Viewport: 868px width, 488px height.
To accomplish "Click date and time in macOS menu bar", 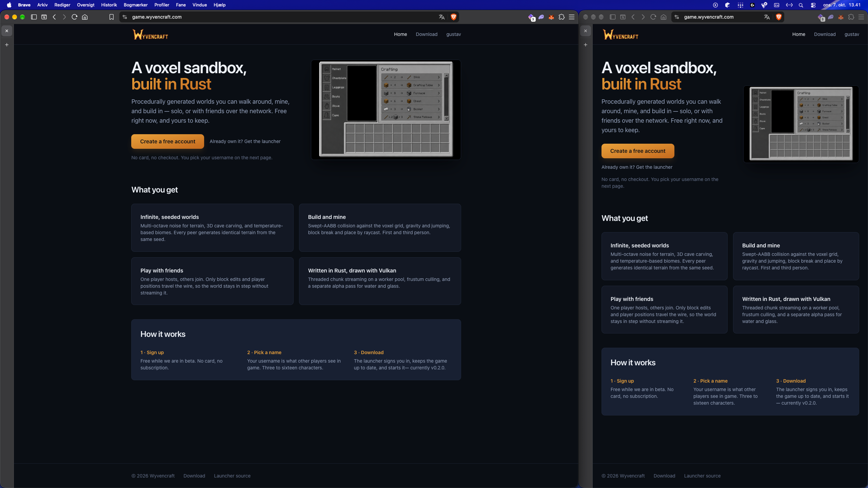I will pyautogui.click(x=842, y=5).
